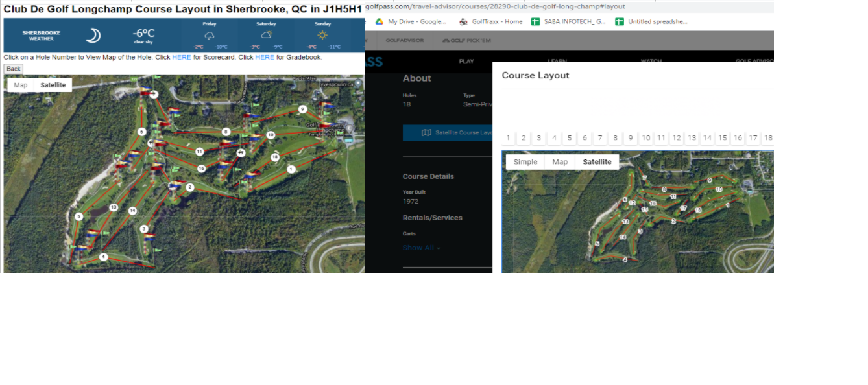Viewport: 868px width, 385px height.
Task: Open the HERE link for Scorecard
Action: 182,57
